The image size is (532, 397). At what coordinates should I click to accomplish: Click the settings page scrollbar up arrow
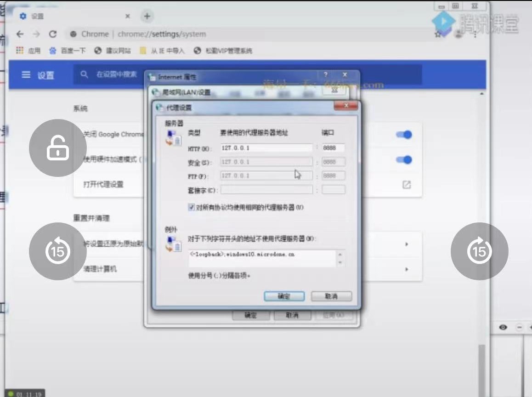482,94
